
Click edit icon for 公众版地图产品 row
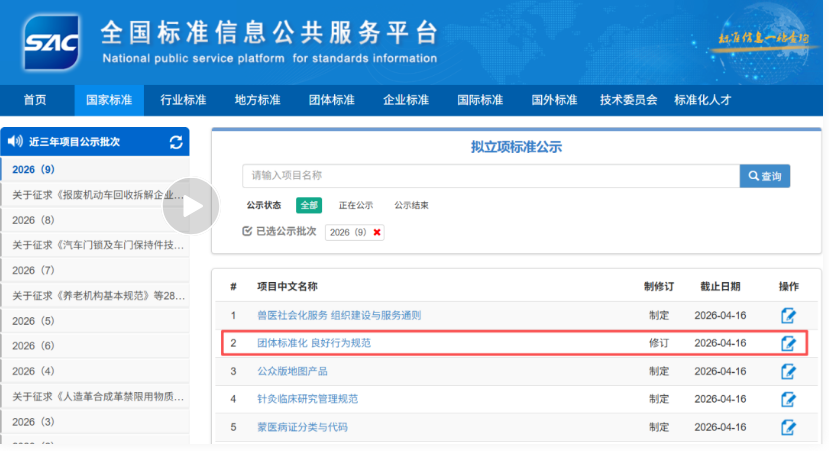pyautogui.click(x=788, y=371)
